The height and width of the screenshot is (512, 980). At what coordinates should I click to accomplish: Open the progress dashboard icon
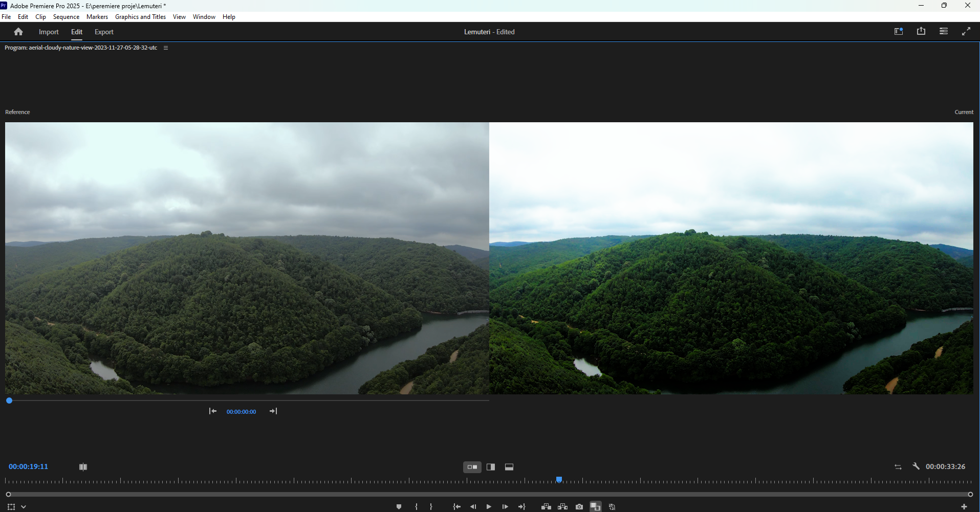(944, 31)
